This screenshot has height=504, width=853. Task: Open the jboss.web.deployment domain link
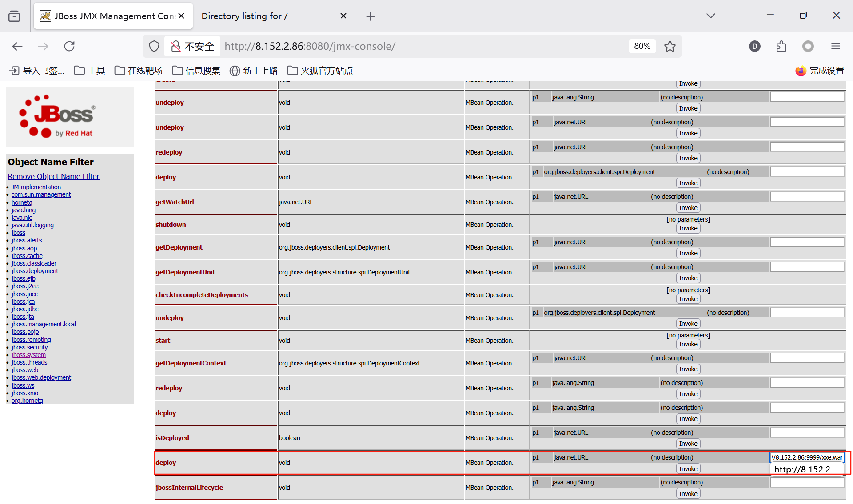41,377
